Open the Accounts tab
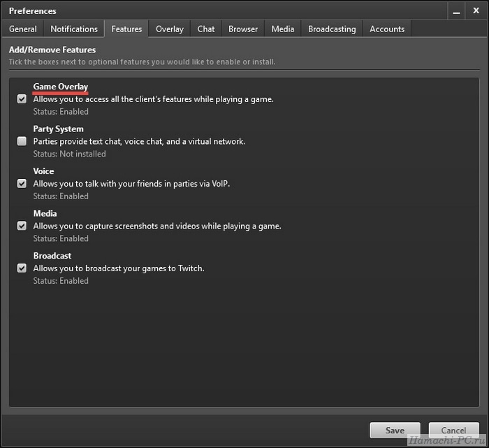This screenshot has height=448, width=489. [387, 29]
